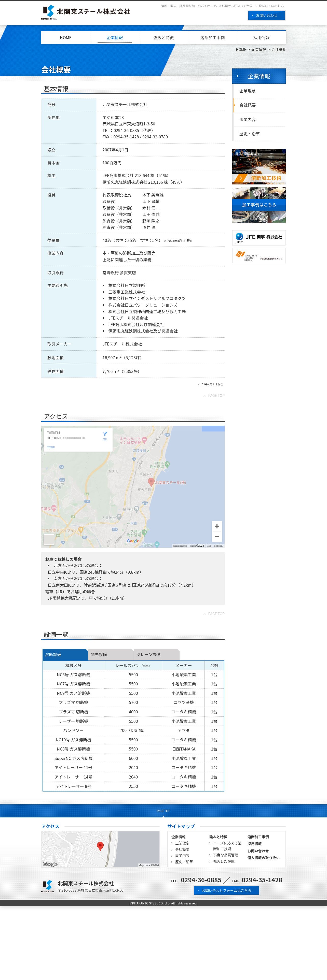Image resolution: width=327 pixels, height=980 pixels.
Task: Zoom in on the access map
Action: (217, 526)
